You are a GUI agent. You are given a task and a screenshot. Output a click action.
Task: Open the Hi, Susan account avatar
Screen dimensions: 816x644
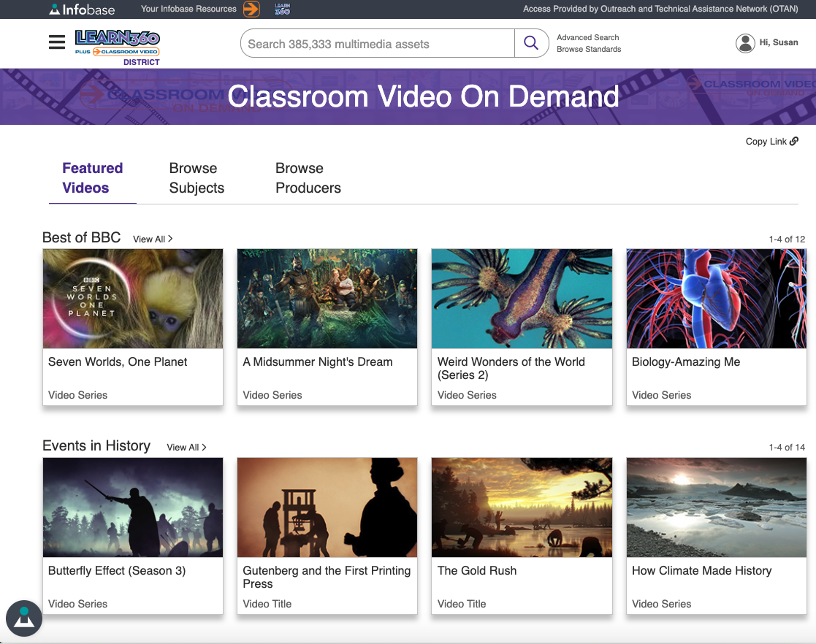[745, 43]
